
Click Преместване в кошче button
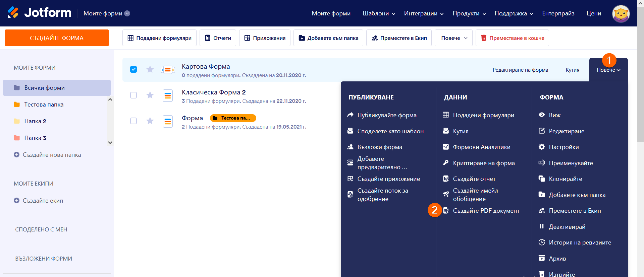512,38
